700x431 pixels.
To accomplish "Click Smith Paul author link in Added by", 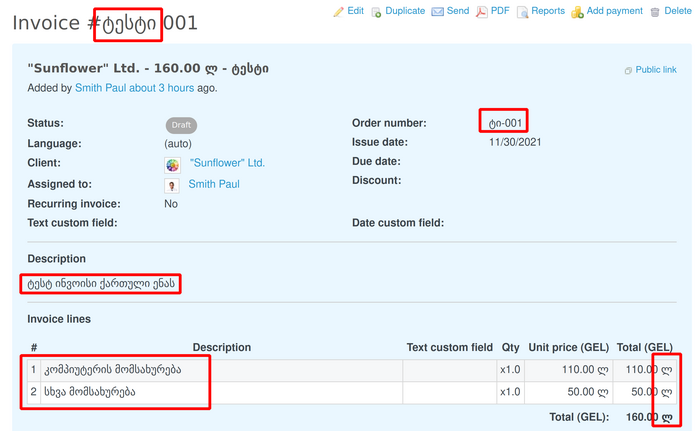I will coord(101,88).
